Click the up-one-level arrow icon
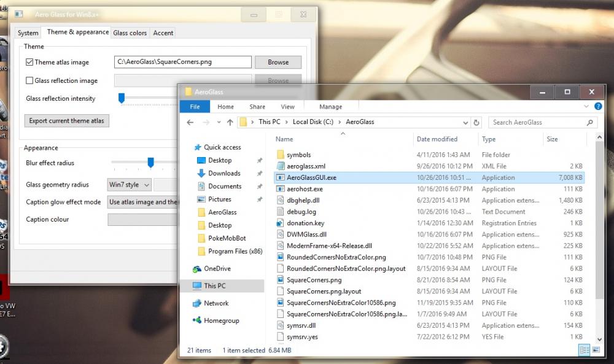The height and width of the screenshot is (364, 614). (x=230, y=122)
